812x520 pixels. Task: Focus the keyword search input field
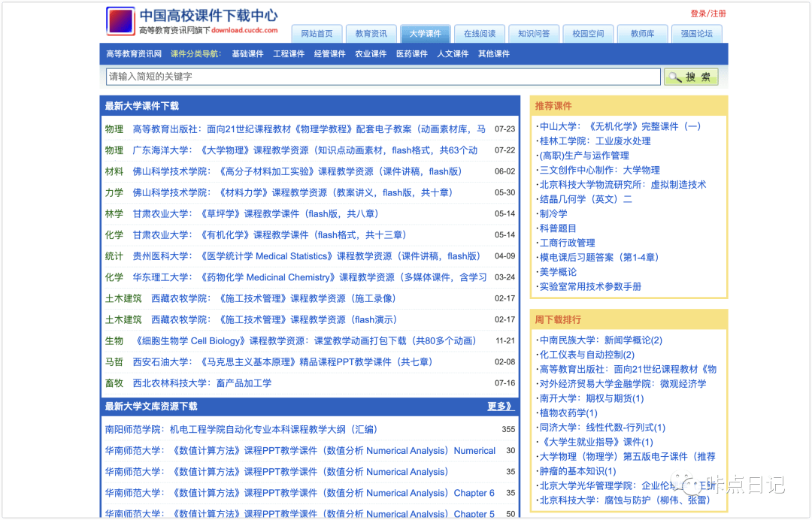point(383,77)
